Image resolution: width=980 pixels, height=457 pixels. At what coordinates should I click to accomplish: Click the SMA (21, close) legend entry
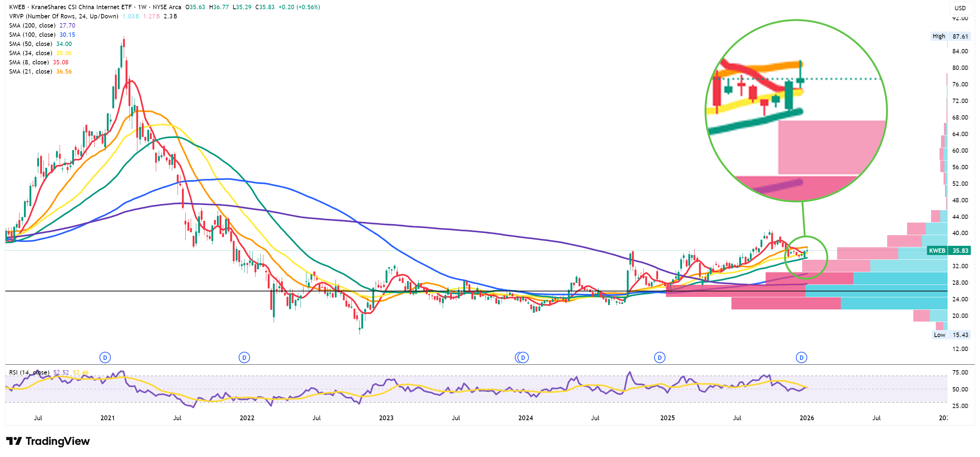tap(31, 71)
